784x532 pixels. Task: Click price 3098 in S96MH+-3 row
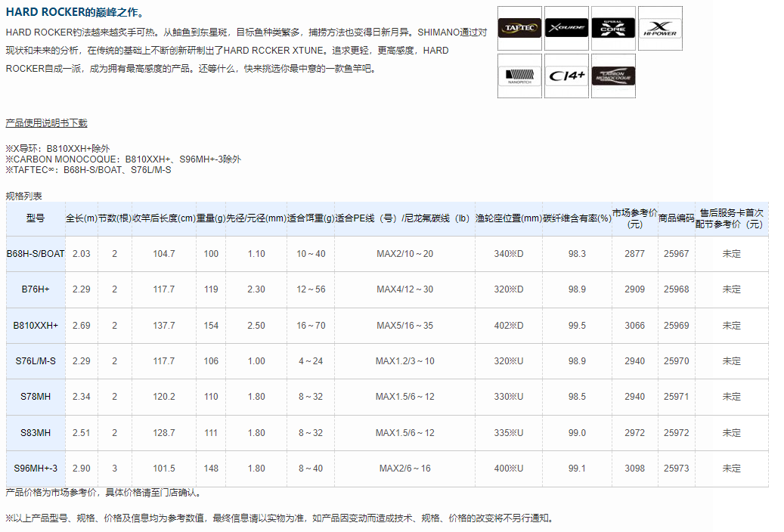point(634,469)
